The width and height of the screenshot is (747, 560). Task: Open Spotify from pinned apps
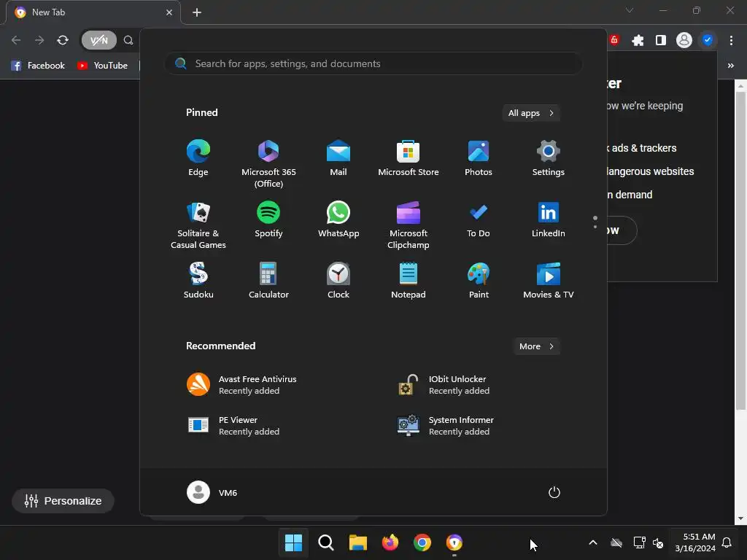(268, 220)
